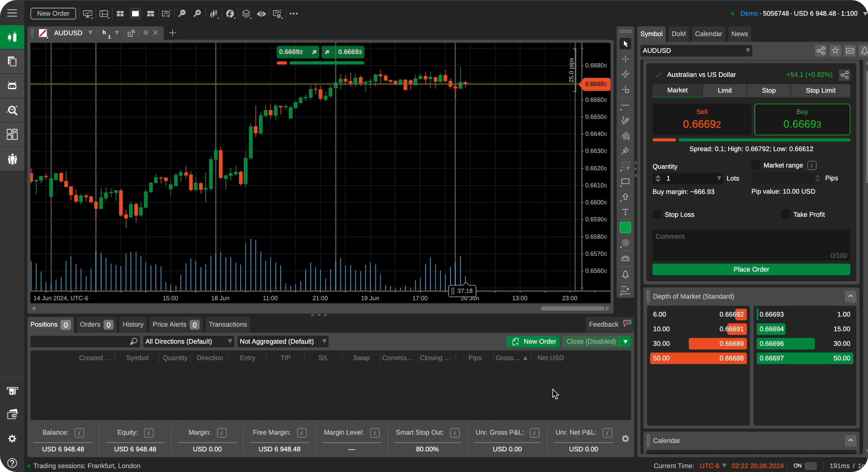Toggle the eye viewing options icon
This screenshot has width=868, height=472.
click(x=261, y=14)
